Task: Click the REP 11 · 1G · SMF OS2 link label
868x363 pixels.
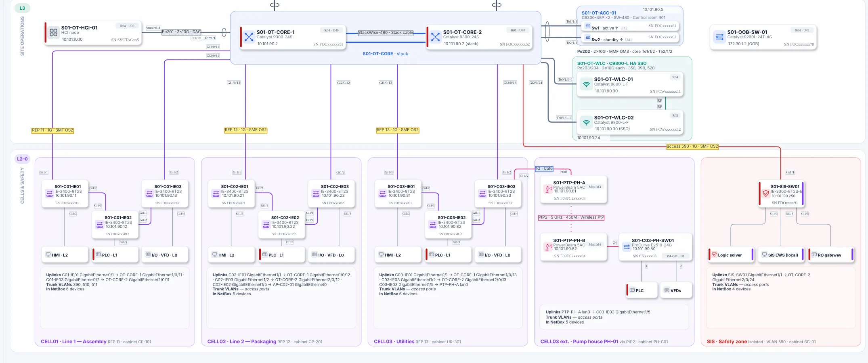Action: [x=52, y=130]
